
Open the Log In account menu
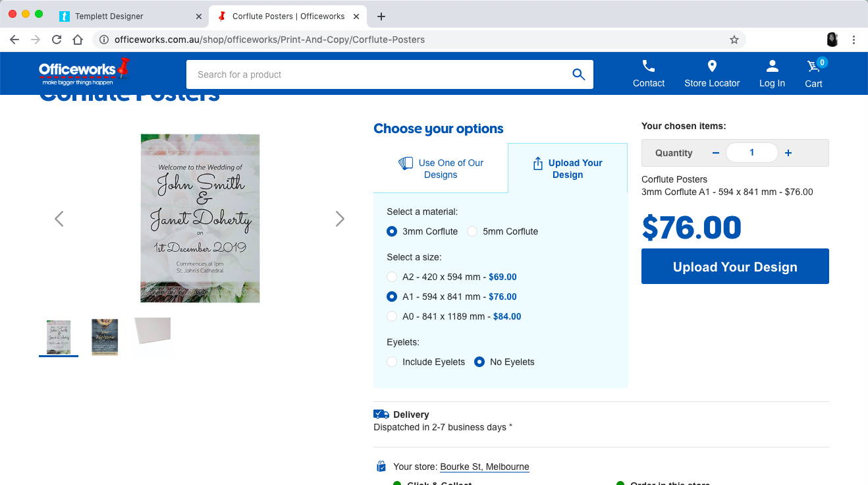[772, 74]
